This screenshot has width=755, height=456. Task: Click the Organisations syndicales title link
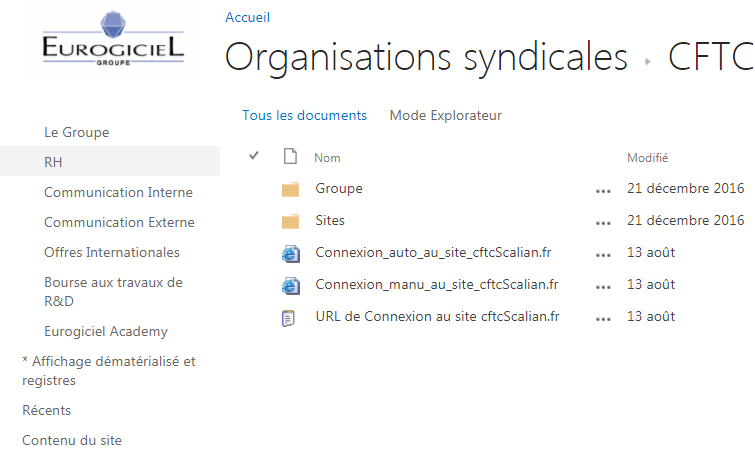(x=426, y=58)
